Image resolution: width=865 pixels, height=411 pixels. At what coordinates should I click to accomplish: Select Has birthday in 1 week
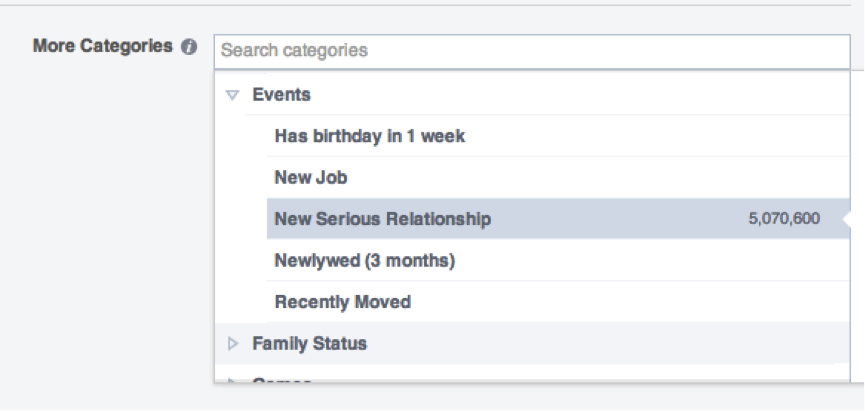point(370,136)
